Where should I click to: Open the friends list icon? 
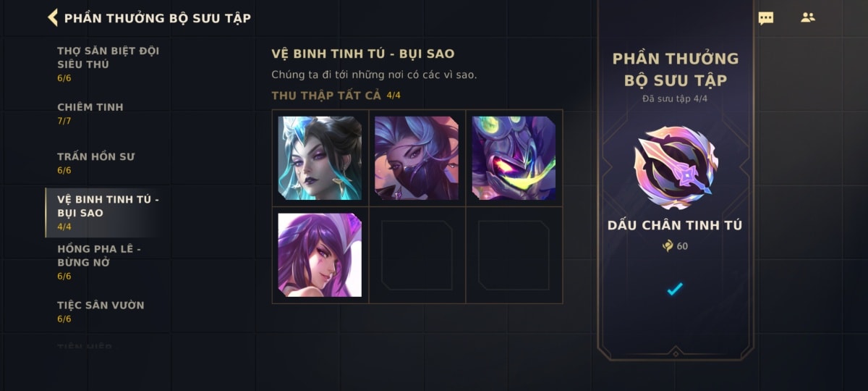click(808, 17)
